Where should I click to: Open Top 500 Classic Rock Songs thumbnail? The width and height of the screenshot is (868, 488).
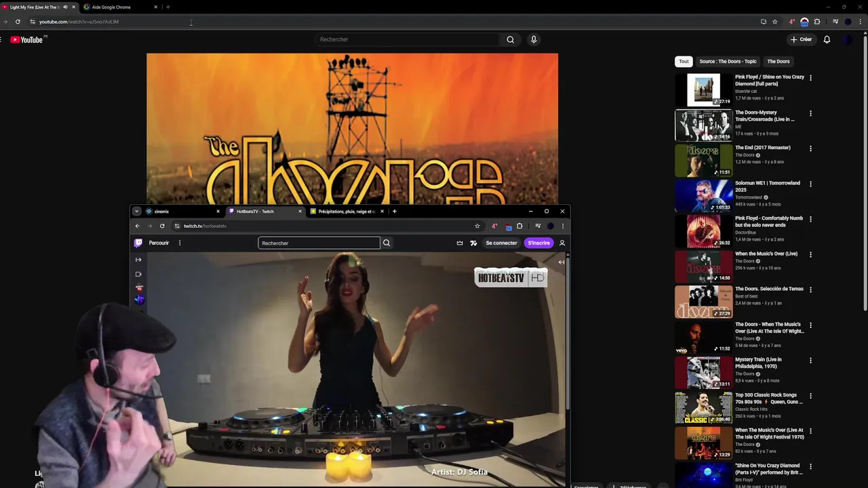coord(703,407)
